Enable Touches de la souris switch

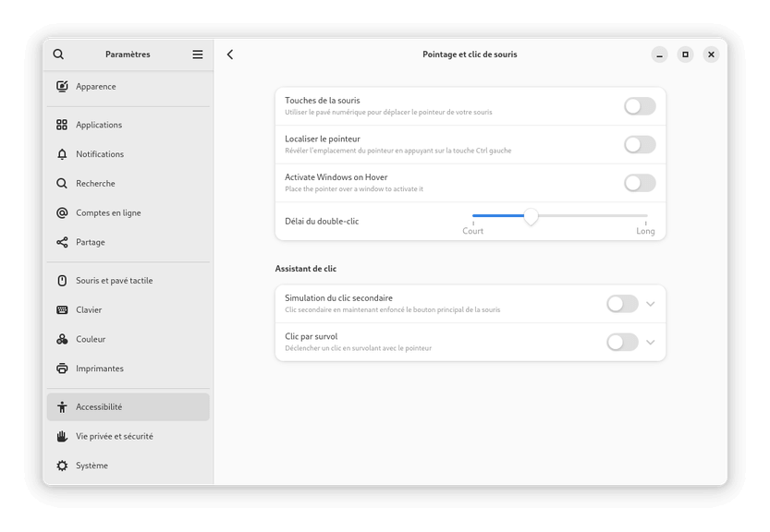[640, 106]
